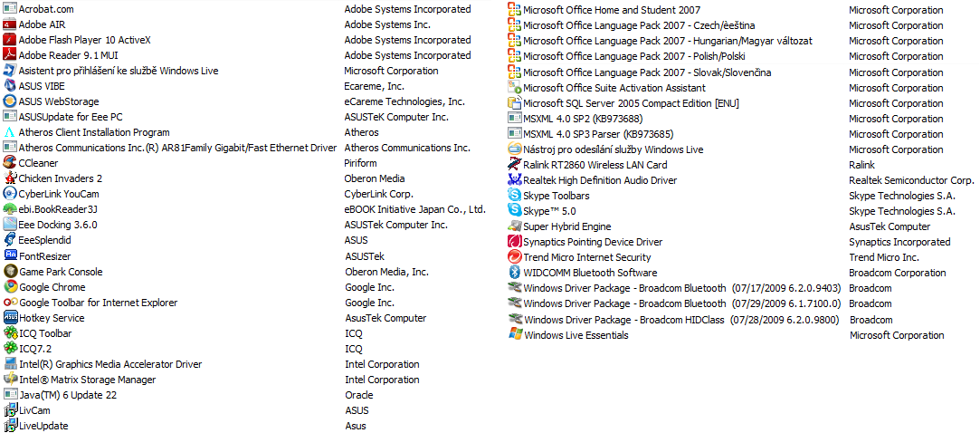The width and height of the screenshot is (980, 433).
Task: Select Broadcom Bluetooth driver package dated 07/17/2009
Action: [682, 288]
